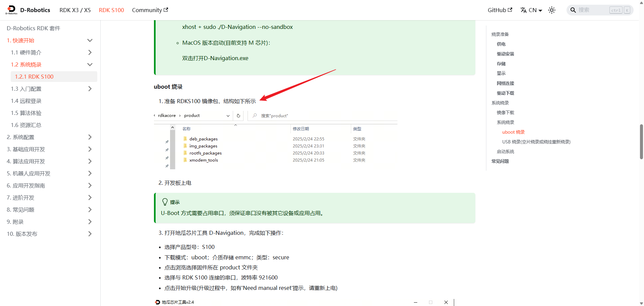Open 1.1 硬件简介 sidebar entry
Image resolution: width=644 pixels, height=306 pixels.
pyautogui.click(x=26, y=52)
